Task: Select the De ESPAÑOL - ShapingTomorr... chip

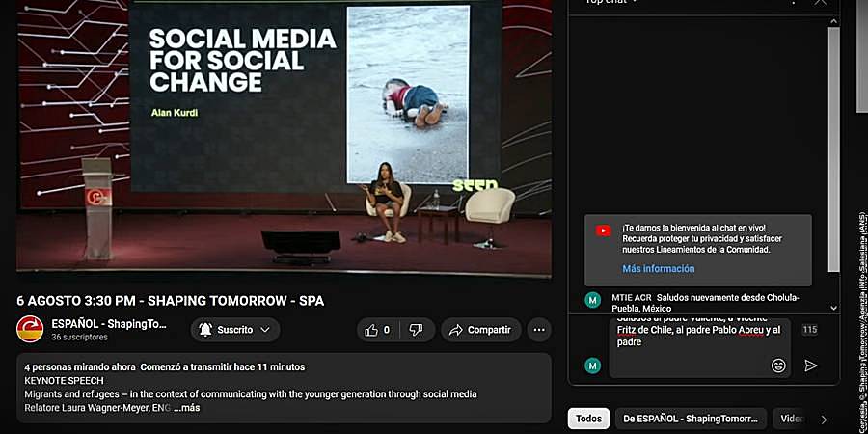Action: pos(691,419)
